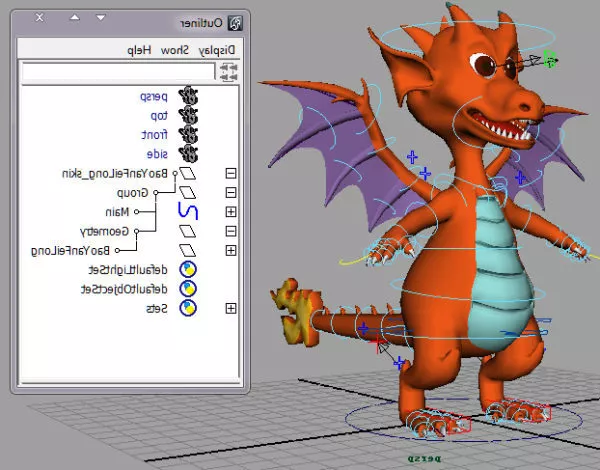The height and width of the screenshot is (470, 600).
Task: Select the Geometry label in the Outliner
Action: (x=104, y=232)
